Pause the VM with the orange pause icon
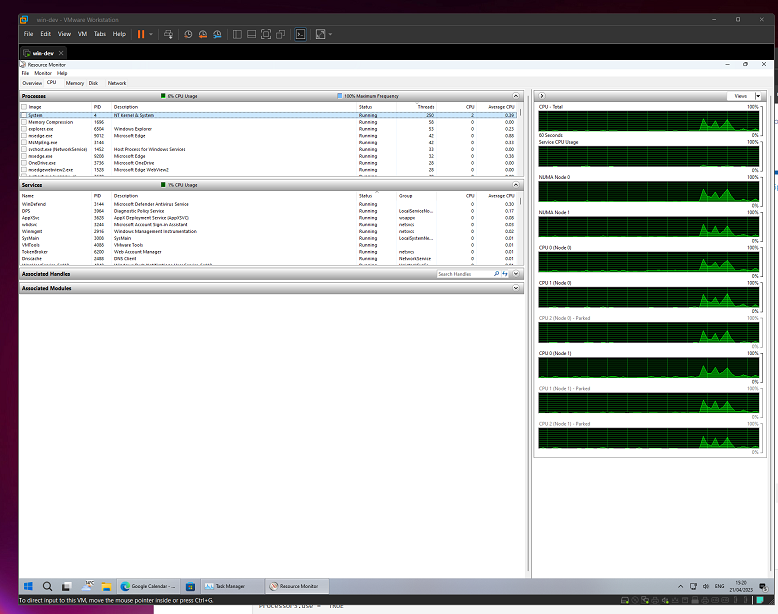This screenshot has width=778, height=614. 141,34
